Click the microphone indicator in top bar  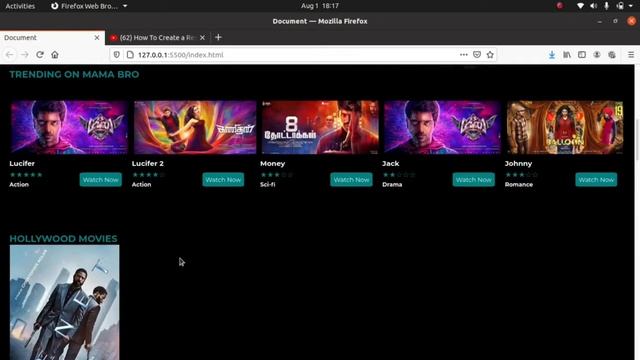pos(607,6)
